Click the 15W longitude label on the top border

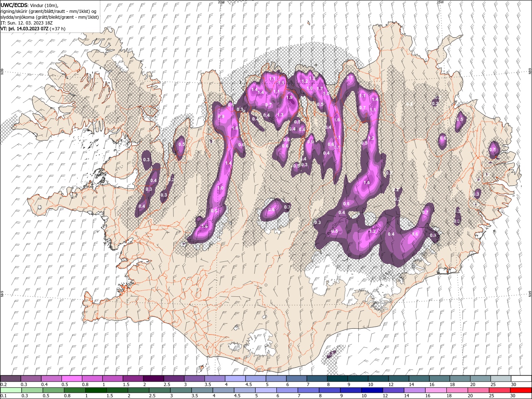(440, 2)
